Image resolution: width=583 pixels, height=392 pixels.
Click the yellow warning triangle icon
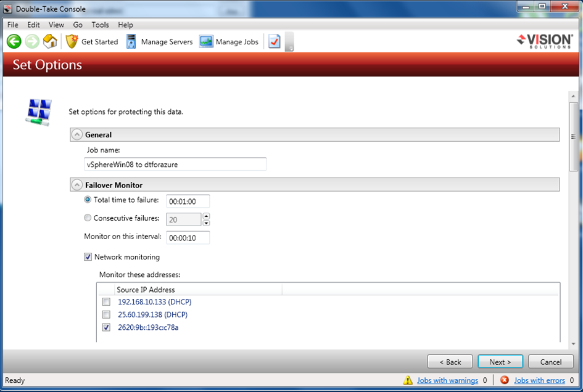tap(408, 380)
